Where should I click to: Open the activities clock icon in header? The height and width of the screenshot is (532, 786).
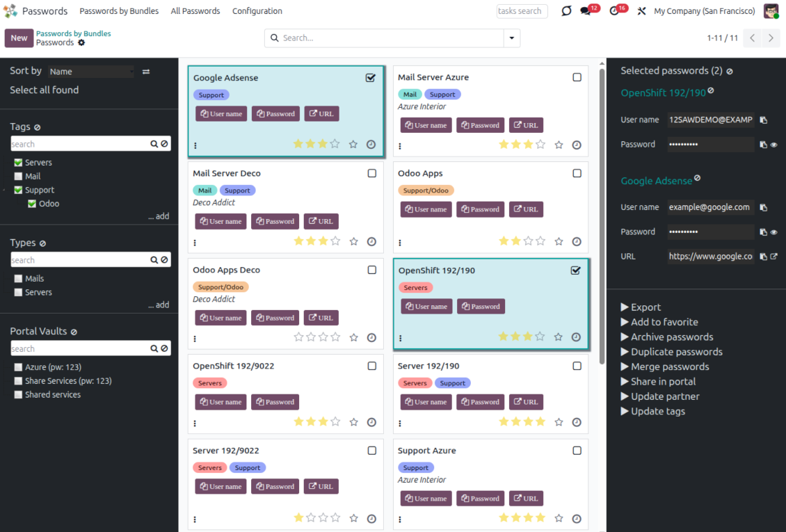pos(613,11)
